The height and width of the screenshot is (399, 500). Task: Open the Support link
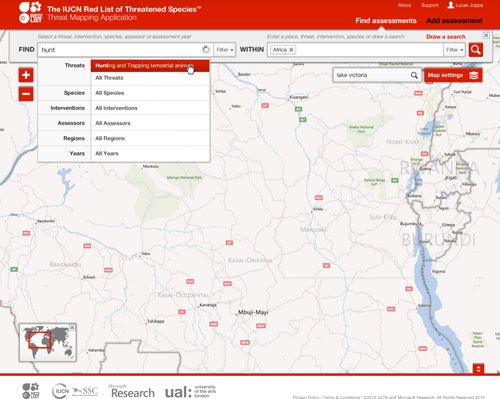tap(430, 5)
